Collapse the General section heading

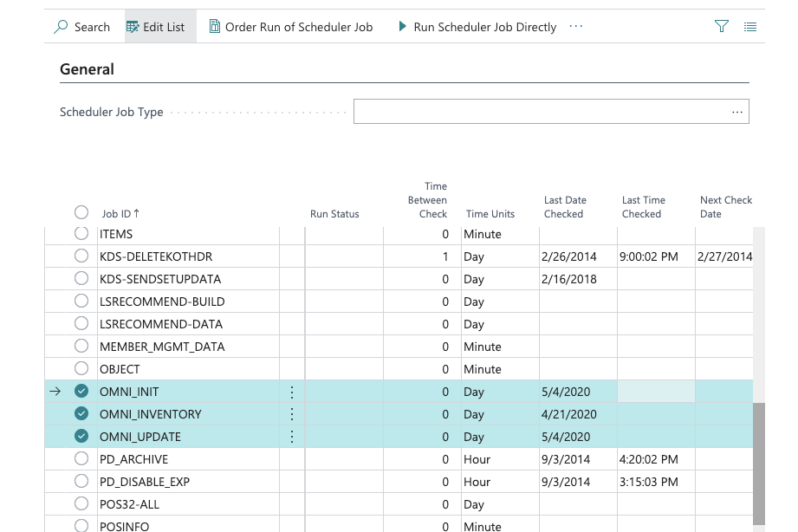click(88, 69)
